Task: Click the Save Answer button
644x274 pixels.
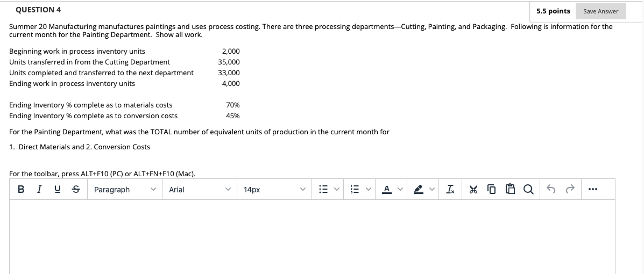Action: [600, 11]
